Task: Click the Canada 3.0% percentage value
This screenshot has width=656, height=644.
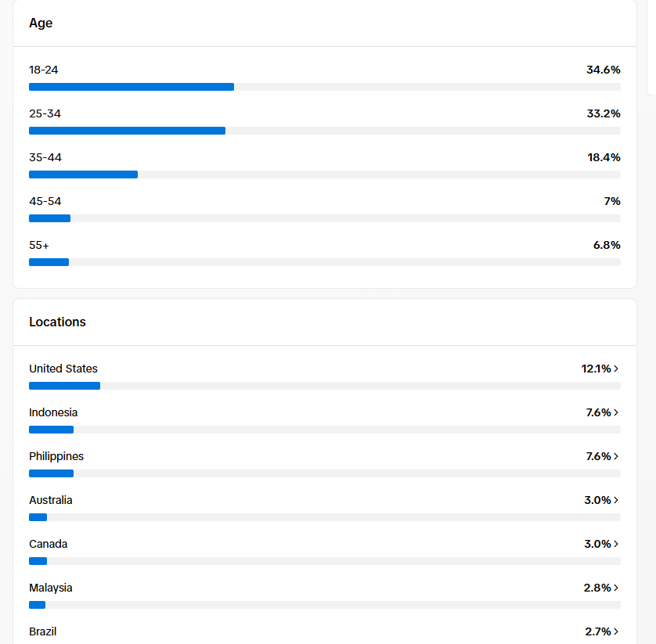Action: (597, 544)
